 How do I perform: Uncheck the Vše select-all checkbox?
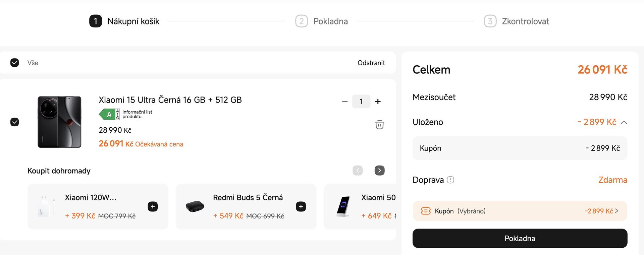(14, 62)
